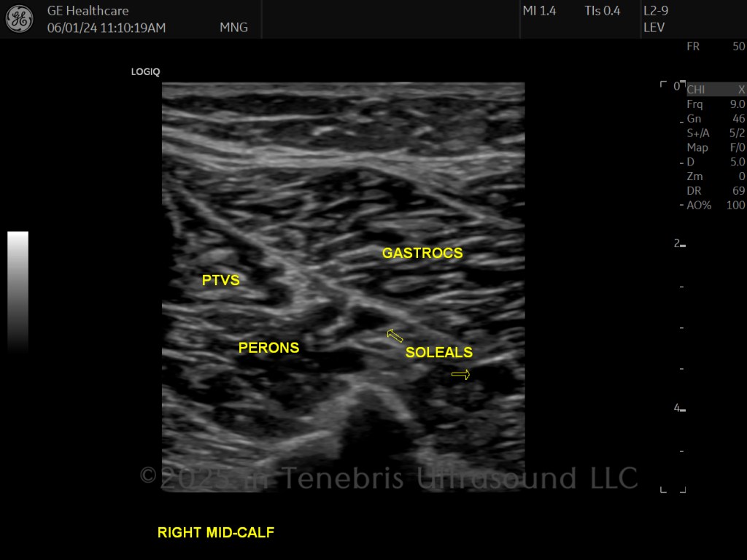
Task: Select the CHI X parameter header
Action: point(716,90)
